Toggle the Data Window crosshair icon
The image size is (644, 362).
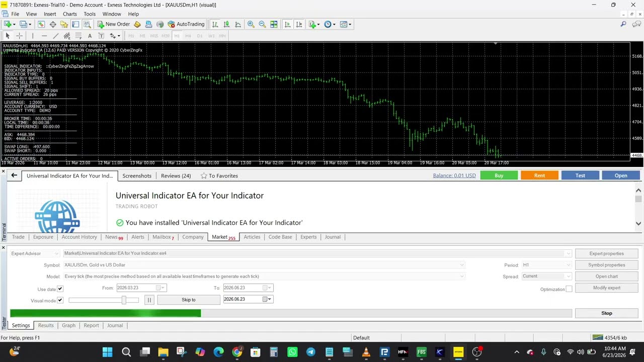coord(52,24)
